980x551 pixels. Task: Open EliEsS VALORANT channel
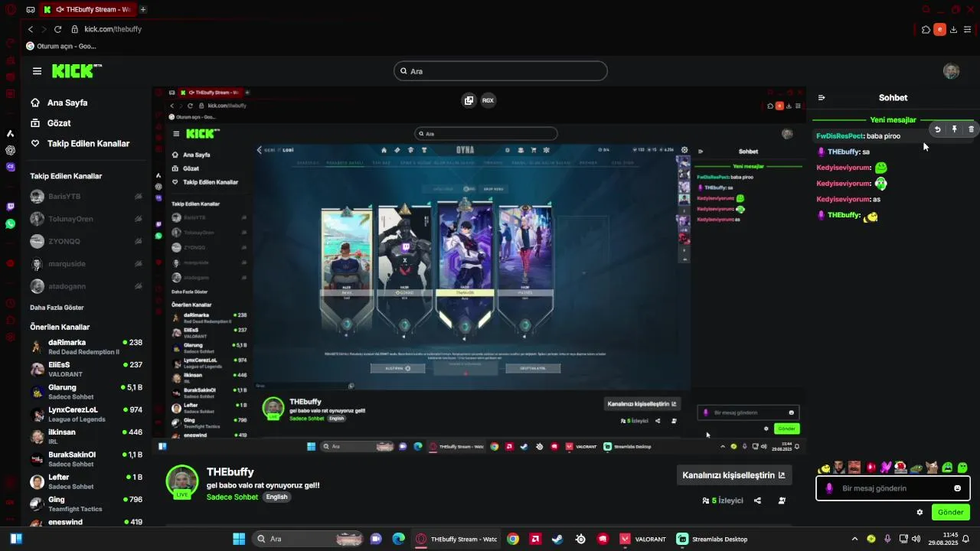(86, 369)
